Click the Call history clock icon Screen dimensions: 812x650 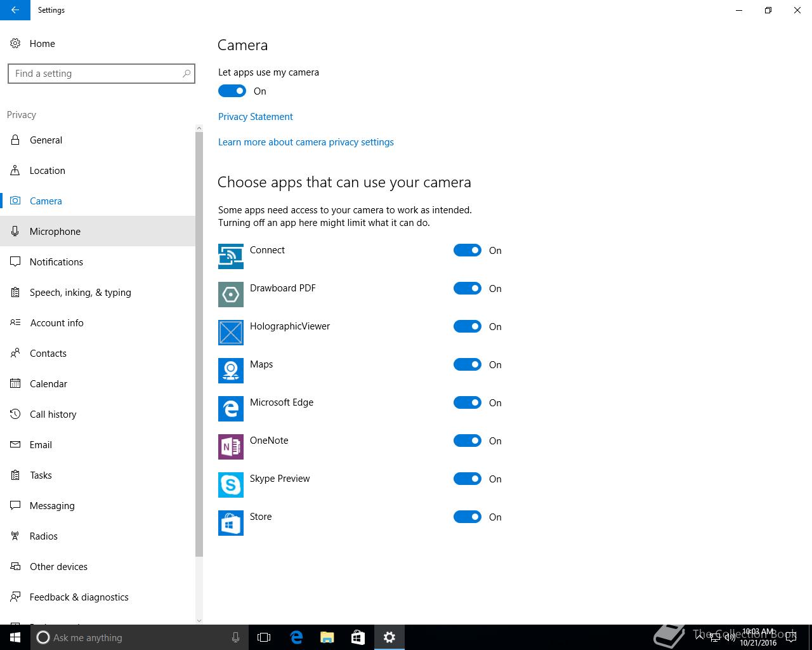15,414
